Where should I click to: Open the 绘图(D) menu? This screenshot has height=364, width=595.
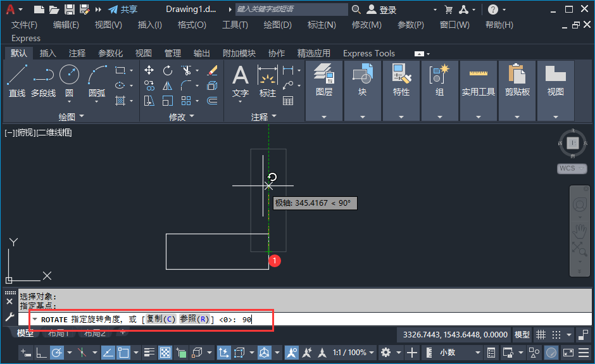277,25
